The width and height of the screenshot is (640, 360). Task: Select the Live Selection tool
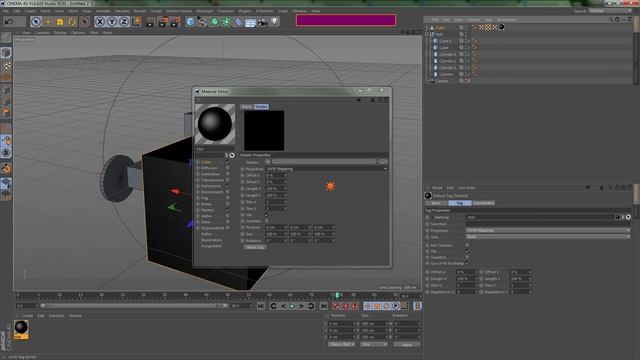[36, 21]
